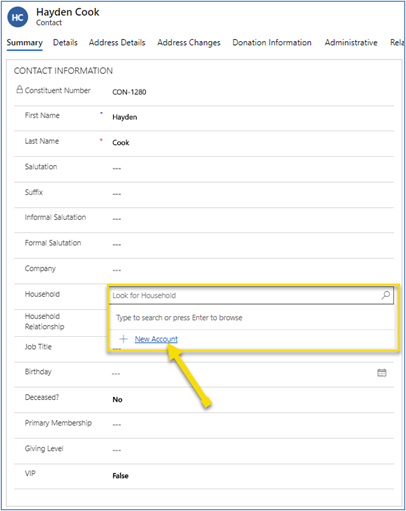Image resolution: width=406 pixels, height=511 pixels.
Task: Click the empty Company field
Action: (117, 270)
